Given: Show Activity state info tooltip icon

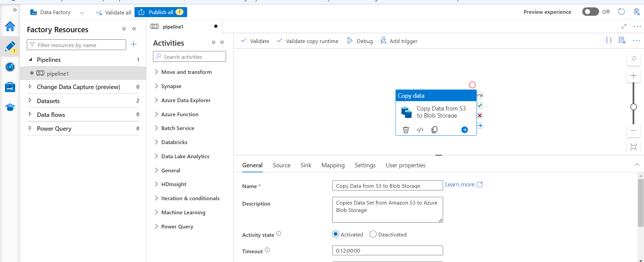Looking at the screenshot, I should pos(279,234).
